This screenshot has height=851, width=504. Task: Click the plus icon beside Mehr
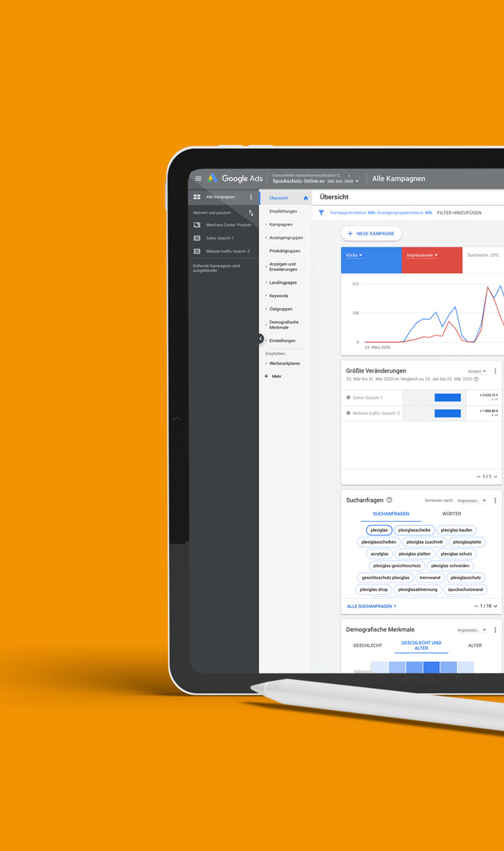coord(266,376)
